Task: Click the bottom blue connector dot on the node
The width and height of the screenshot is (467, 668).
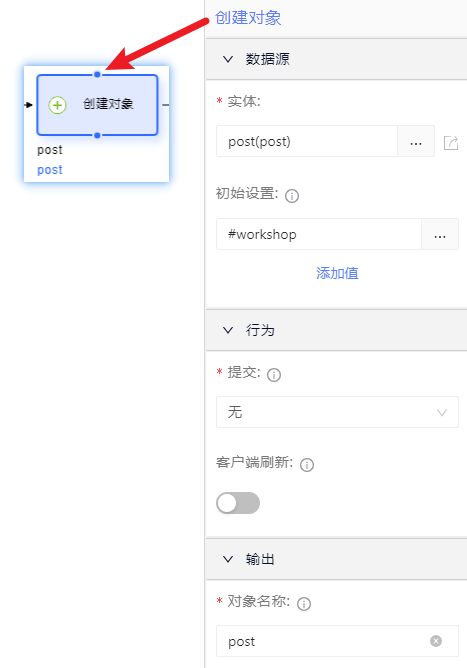Action: coord(97,135)
